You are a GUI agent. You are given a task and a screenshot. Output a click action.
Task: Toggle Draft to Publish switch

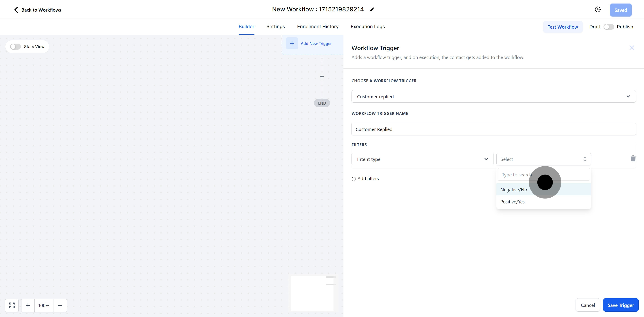coord(608,27)
